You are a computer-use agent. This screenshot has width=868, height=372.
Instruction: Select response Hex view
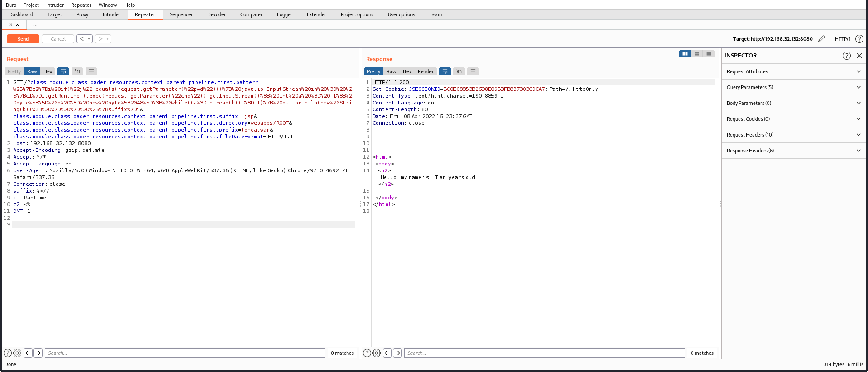[x=407, y=71]
